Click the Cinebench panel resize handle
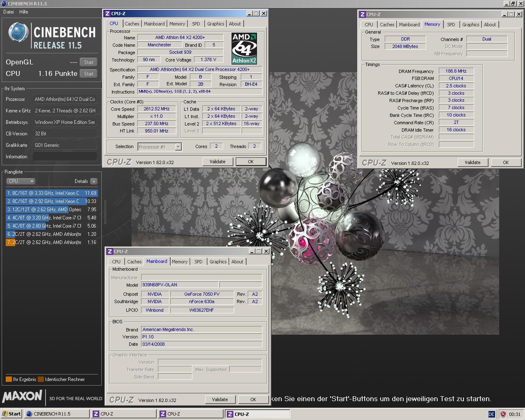The width and height of the screenshot is (525, 420). point(105,211)
